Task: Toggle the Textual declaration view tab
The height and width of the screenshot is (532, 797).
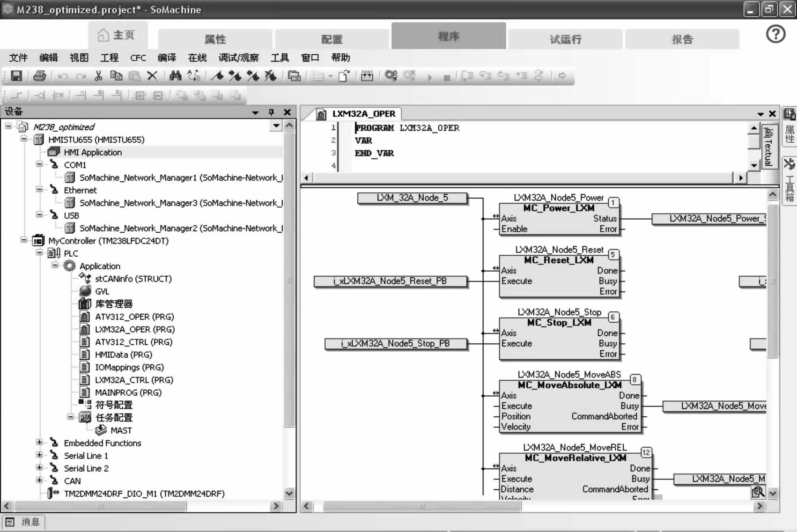Action: 768,147
